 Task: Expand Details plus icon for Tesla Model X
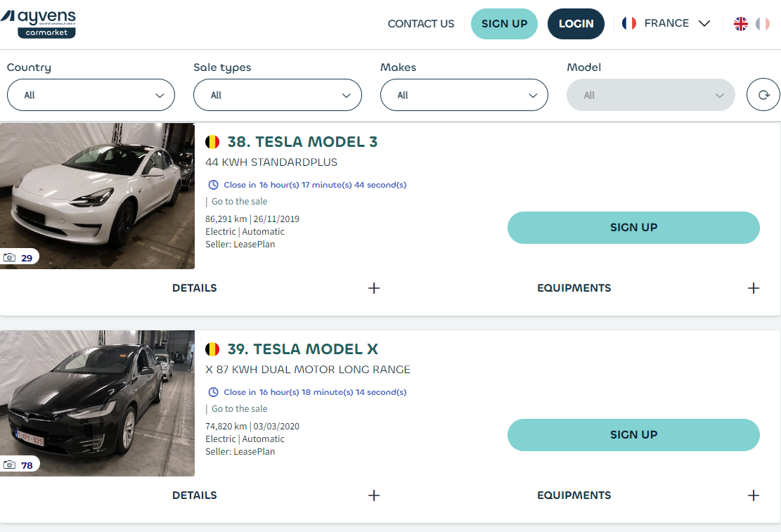tap(374, 495)
